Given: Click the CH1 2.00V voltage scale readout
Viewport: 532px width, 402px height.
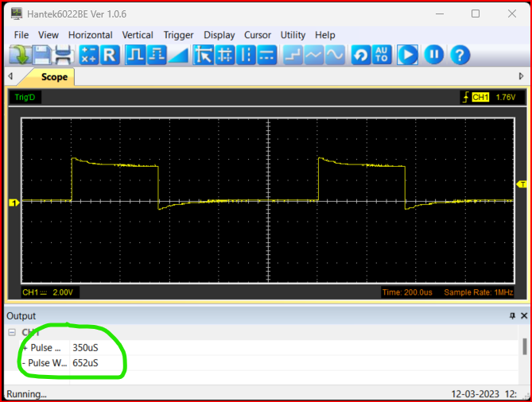Looking at the screenshot, I should pos(49,292).
